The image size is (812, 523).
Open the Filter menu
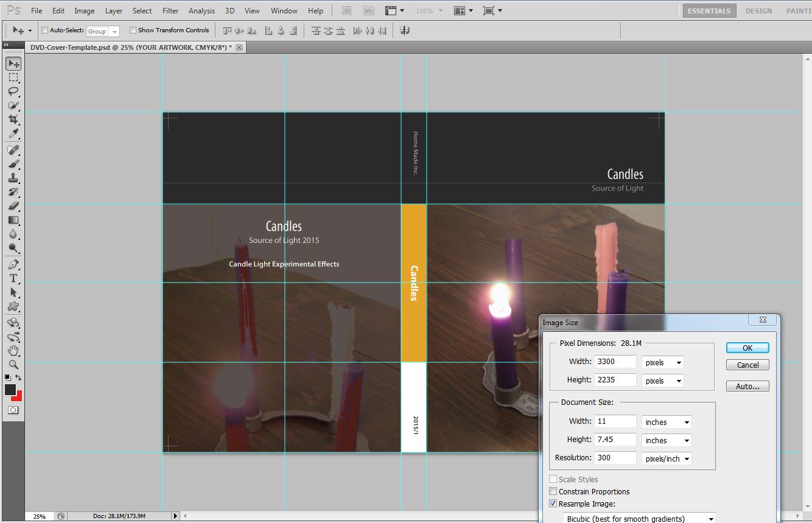(170, 11)
